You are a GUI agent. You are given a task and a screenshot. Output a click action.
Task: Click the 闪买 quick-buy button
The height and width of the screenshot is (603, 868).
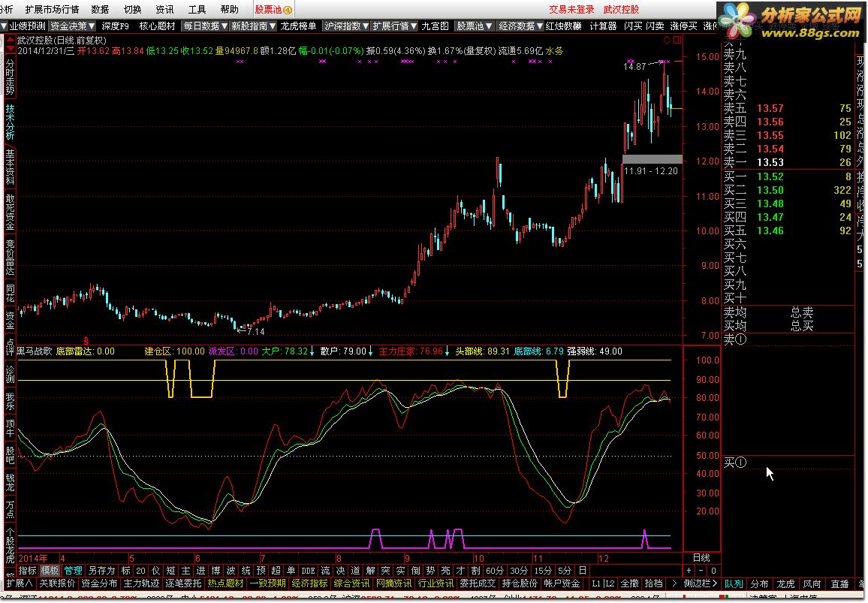pos(633,26)
